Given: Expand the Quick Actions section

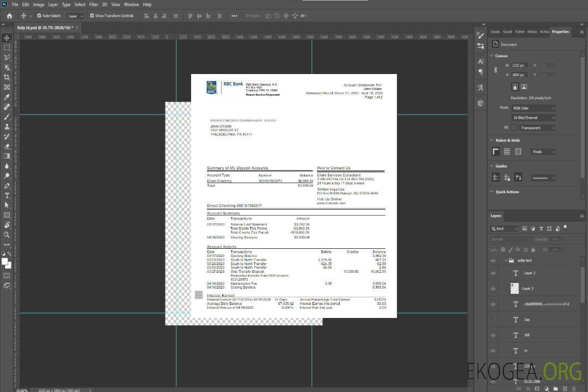Looking at the screenshot, I should 492,191.
